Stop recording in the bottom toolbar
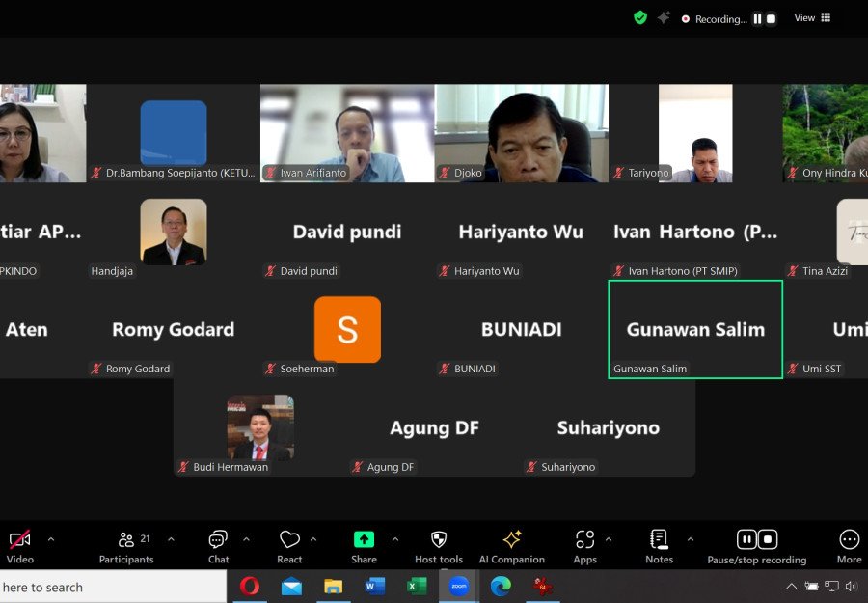The image size is (868, 603). click(x=768, y=539)
